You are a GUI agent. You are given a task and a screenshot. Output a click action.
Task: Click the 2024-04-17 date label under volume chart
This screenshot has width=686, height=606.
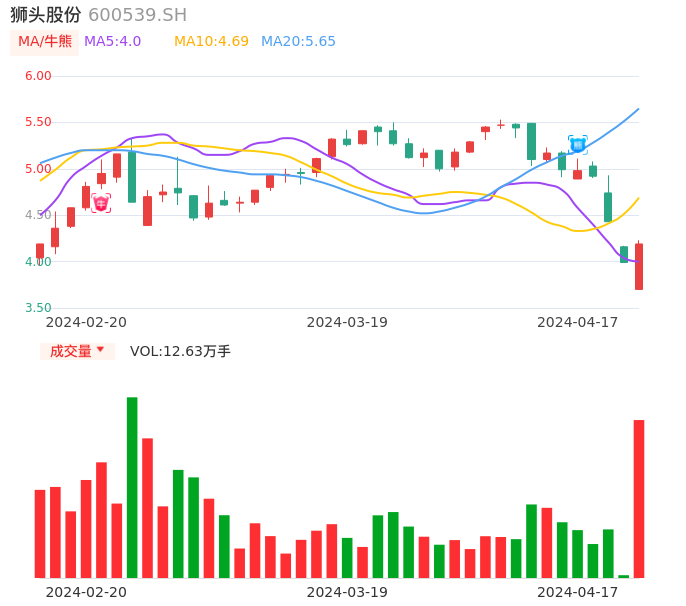click(x=578, y=592)
